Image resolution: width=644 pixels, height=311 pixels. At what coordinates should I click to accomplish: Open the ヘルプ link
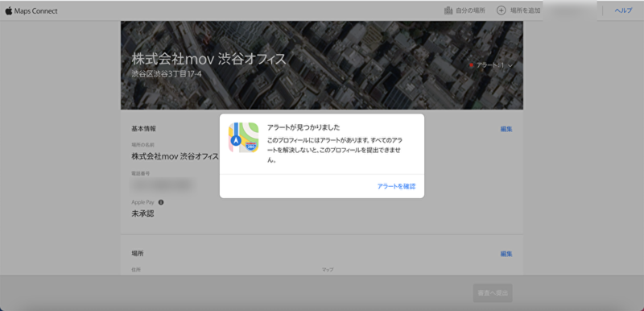623,10
